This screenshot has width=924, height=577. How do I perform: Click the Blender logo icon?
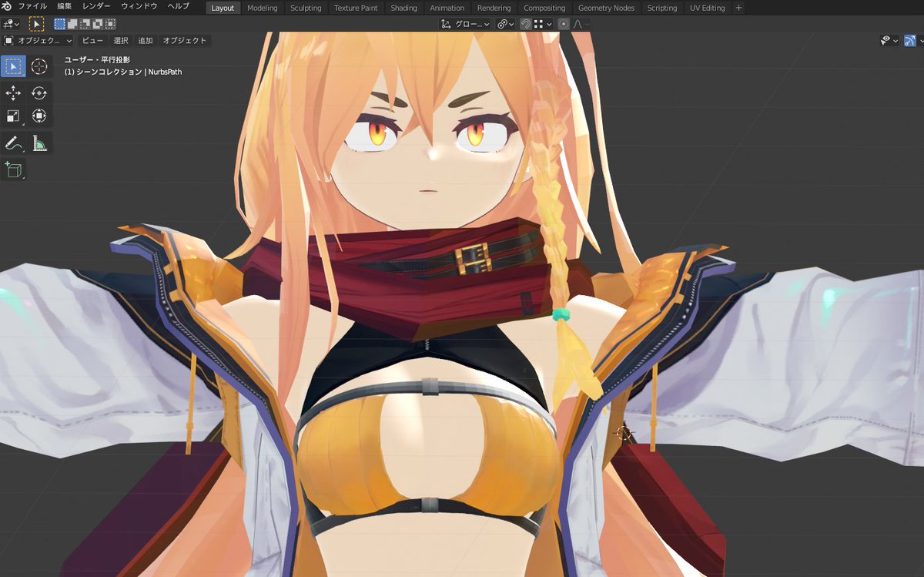7,7
